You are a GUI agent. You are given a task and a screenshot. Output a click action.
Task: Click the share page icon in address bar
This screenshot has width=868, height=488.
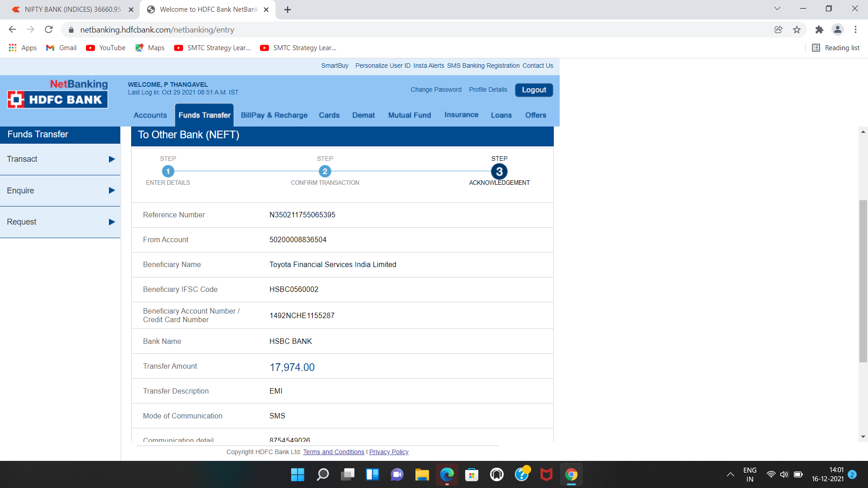point(778,30)
